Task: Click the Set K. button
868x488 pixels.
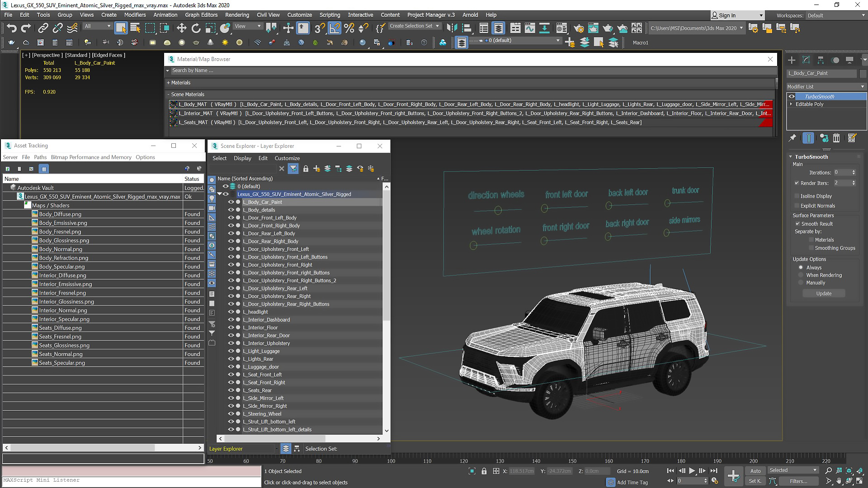Action: pyautogui.click(x=755, y=481)
